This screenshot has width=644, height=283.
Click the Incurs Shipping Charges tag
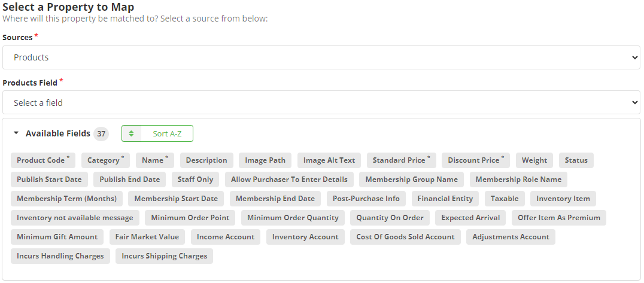click(164, 256)
